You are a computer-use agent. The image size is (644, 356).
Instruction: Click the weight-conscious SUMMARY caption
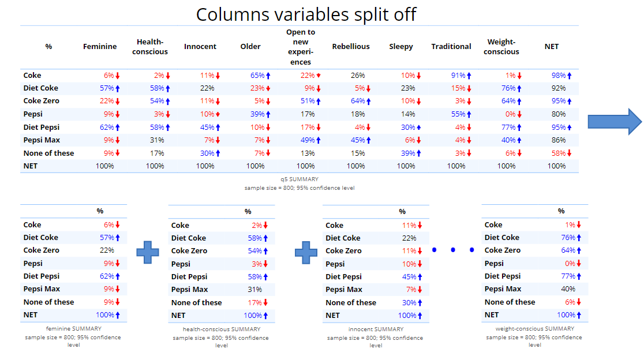coord(535,329)
